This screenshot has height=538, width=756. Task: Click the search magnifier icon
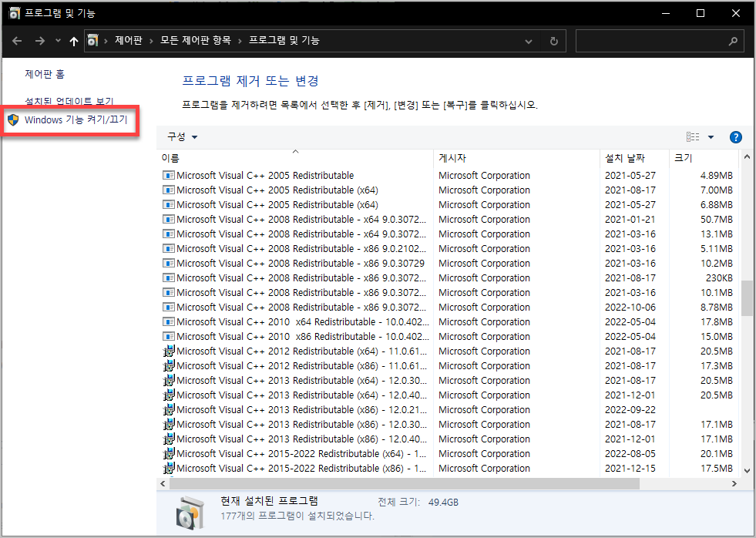(x=733, y=41)
